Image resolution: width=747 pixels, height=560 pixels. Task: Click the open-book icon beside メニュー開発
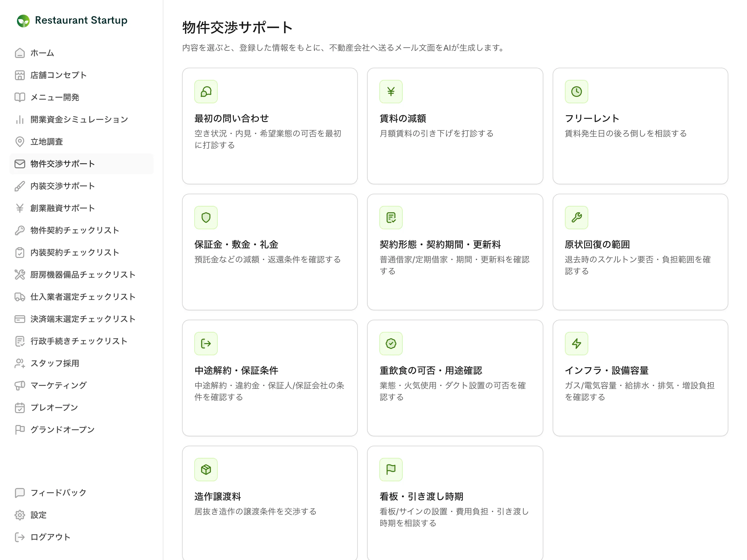(20, 97)
